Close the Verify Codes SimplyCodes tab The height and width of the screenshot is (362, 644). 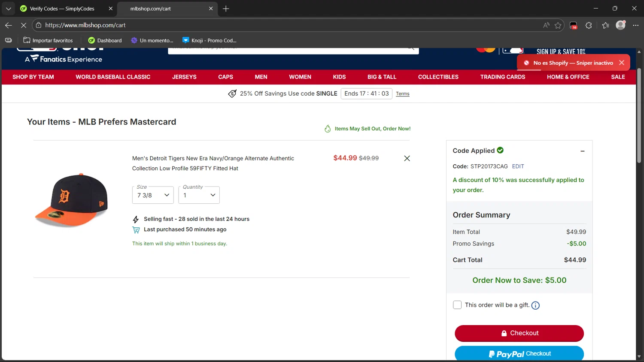(x=110, y=9)
